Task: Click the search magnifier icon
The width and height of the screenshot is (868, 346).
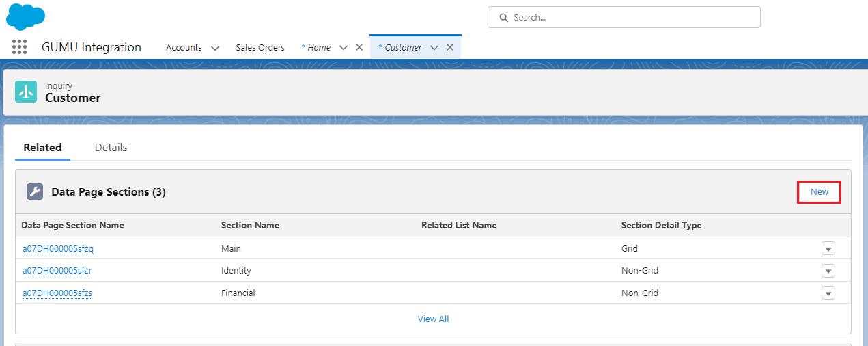Action: [x=504, y=17]
